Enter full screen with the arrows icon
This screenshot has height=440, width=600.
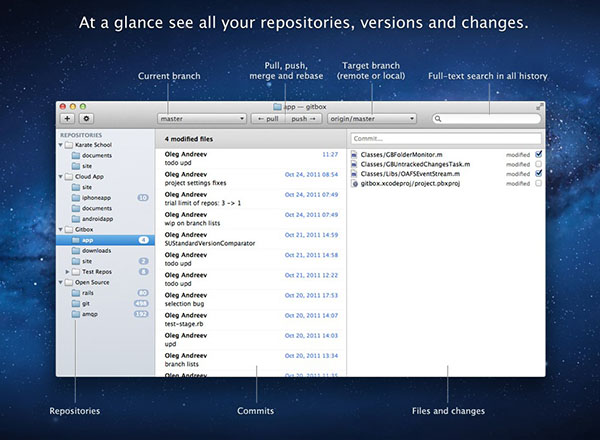coord(540,105)
